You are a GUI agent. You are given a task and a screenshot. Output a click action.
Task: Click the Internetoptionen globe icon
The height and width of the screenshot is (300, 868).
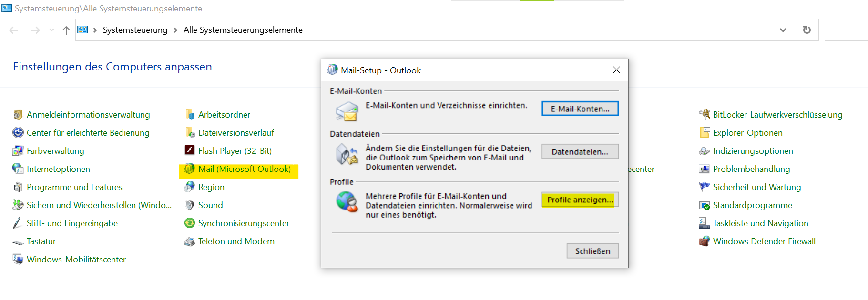[x=18, y=169]
